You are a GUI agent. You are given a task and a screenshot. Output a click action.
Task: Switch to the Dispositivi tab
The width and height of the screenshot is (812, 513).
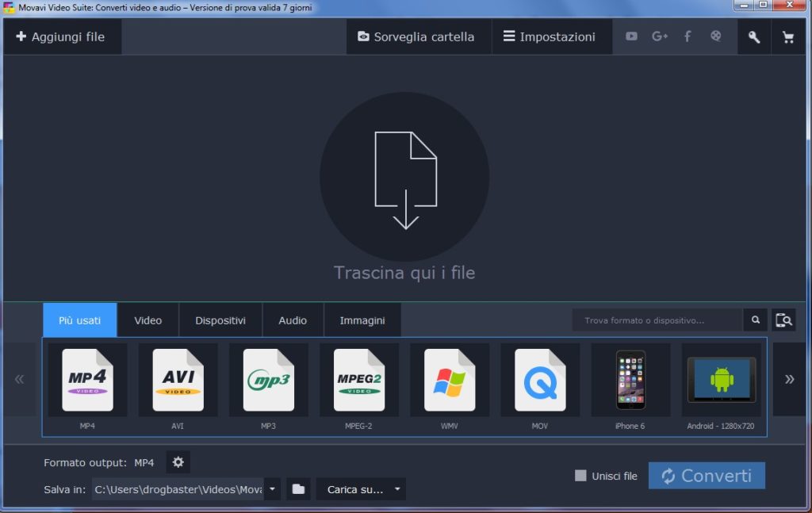(220, 320)
